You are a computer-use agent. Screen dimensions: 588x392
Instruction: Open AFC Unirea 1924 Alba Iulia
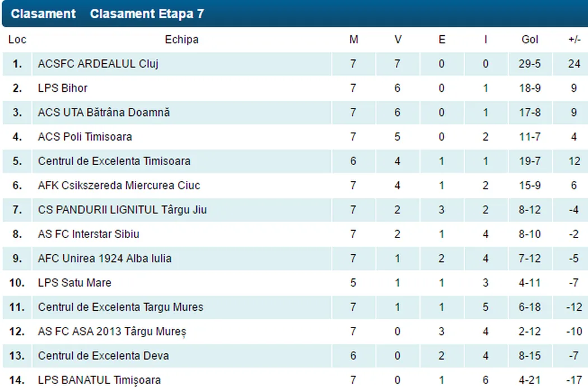[x=105, y=259]
